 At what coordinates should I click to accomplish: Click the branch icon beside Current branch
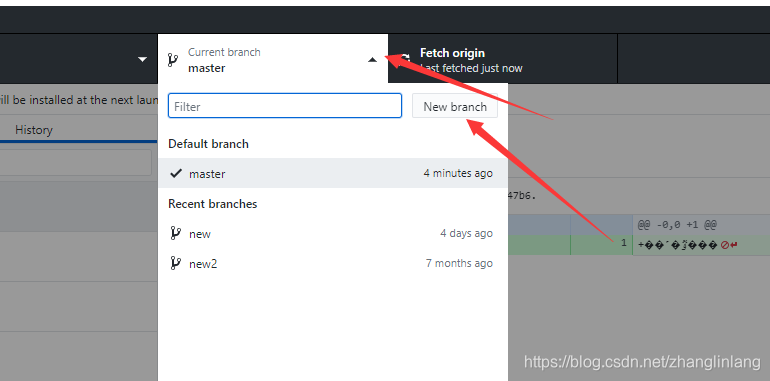(172, 60)
